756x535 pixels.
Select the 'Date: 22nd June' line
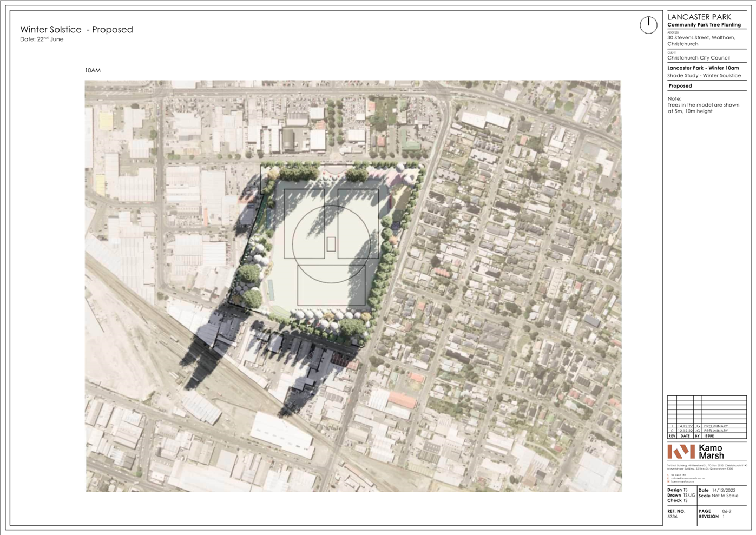point(42,39)
